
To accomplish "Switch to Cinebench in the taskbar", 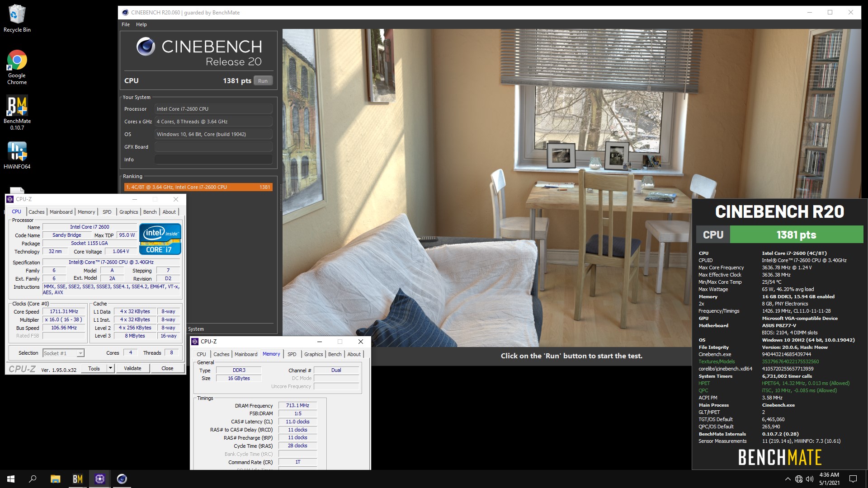I will point(122,479).
